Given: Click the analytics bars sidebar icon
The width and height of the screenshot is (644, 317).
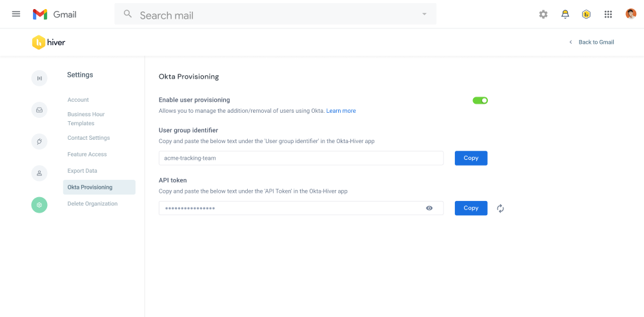Looking at the screenshot, I should pos(39,78).
